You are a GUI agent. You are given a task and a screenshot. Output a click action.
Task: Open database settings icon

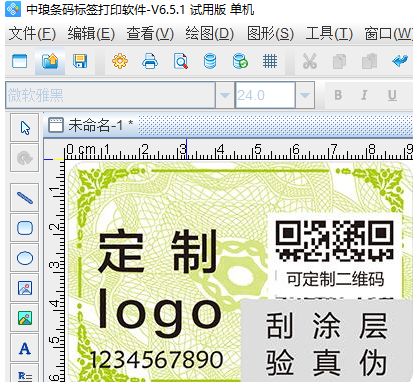(210, 61)
